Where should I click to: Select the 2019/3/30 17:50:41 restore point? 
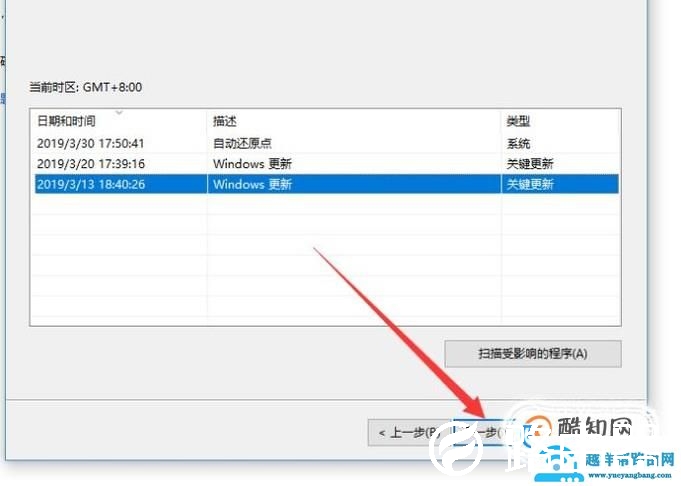91,143
